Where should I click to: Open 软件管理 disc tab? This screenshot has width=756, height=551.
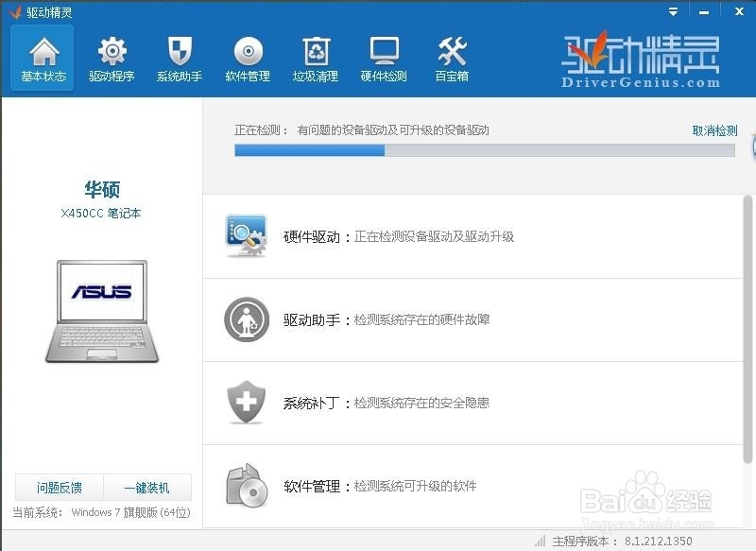(248, 59)
